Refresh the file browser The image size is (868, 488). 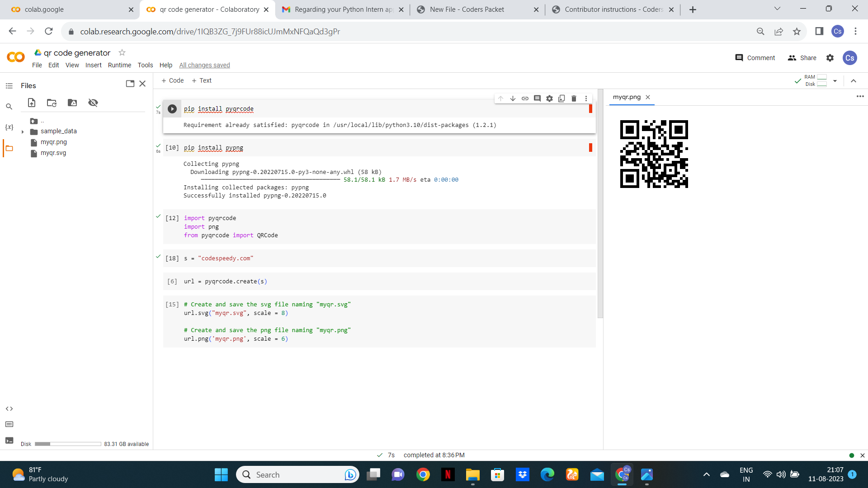click(x=52, y=103)
